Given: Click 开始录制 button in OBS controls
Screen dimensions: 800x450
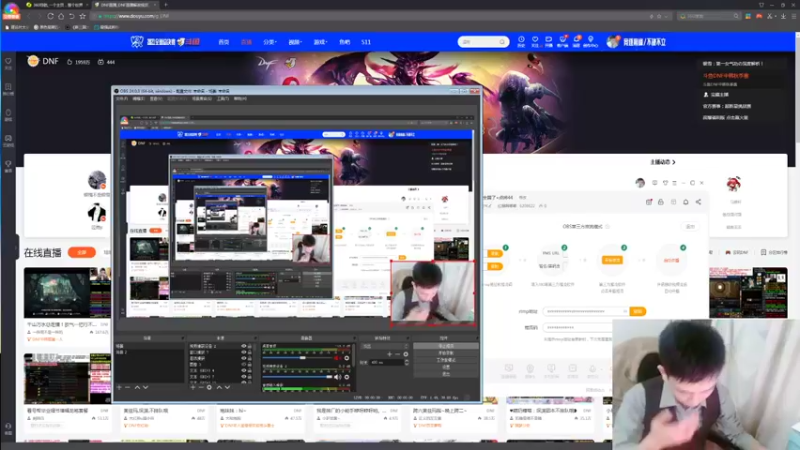Looking at the screenshot, I should click(x=446, y=353).
